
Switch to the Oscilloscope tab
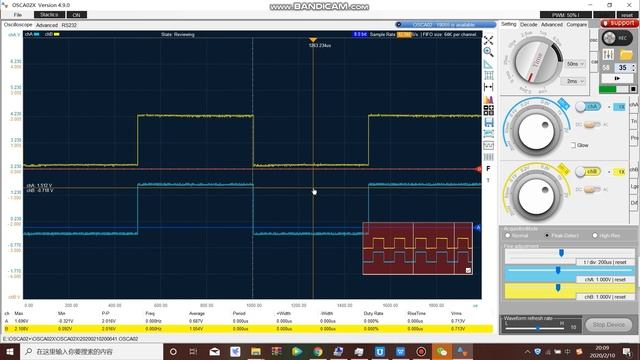18,25
